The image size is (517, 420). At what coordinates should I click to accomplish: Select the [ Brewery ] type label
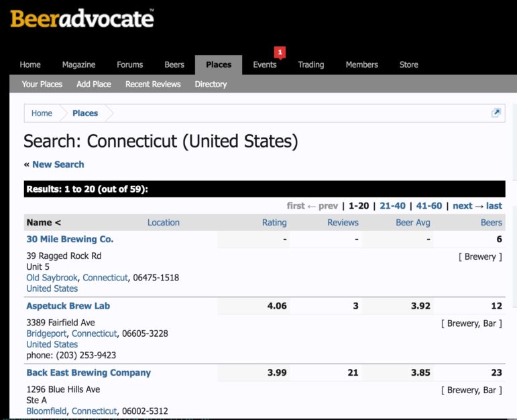click(480, 257)
